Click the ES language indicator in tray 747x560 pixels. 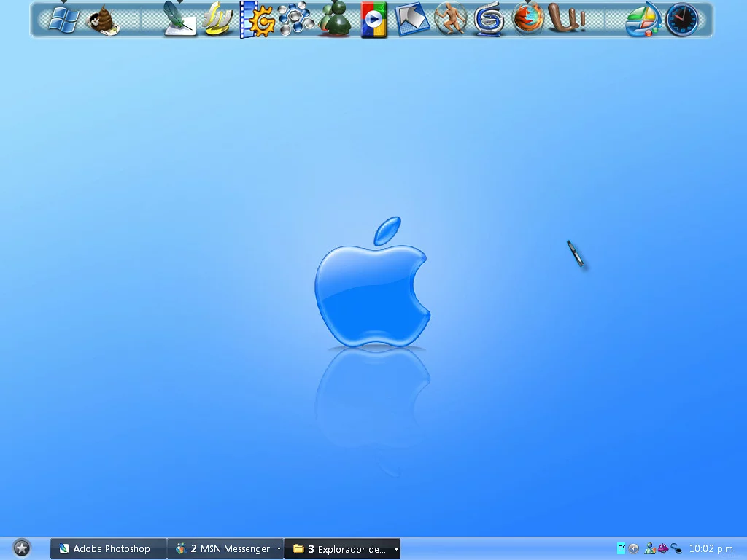tap(621, 548)
